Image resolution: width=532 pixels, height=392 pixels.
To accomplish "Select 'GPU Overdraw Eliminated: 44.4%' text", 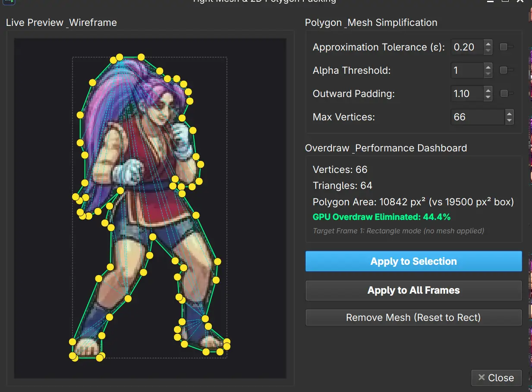I will pyautogui.click(x=382, y=217).
